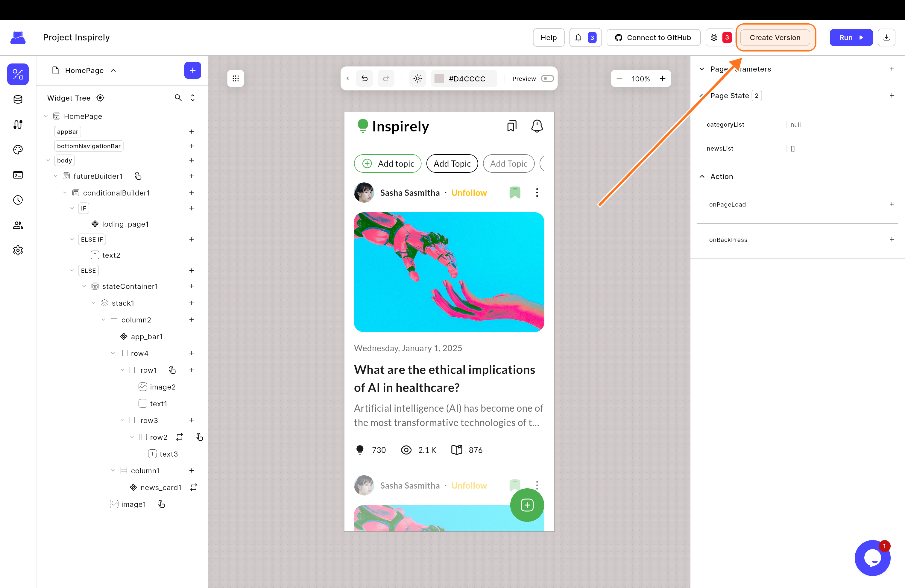Open the notifications bell in top bar
Viewport: 905px width, 588px height.
[578, 38]
